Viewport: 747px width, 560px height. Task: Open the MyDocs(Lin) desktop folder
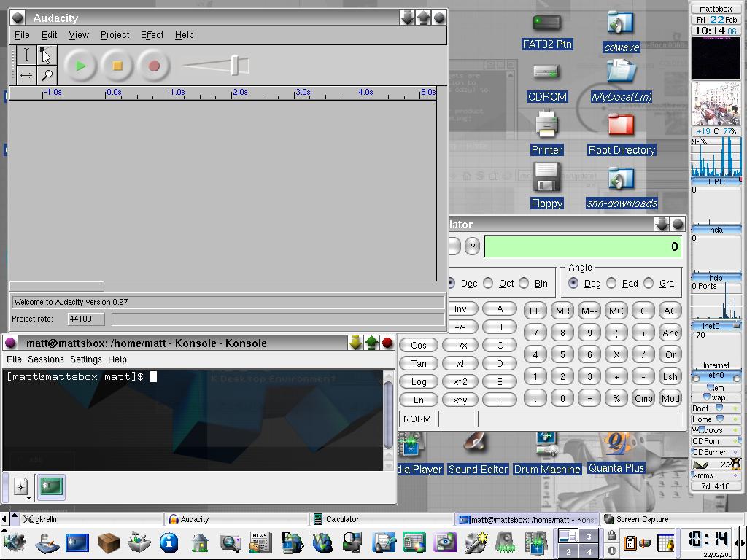pos(622,81)
